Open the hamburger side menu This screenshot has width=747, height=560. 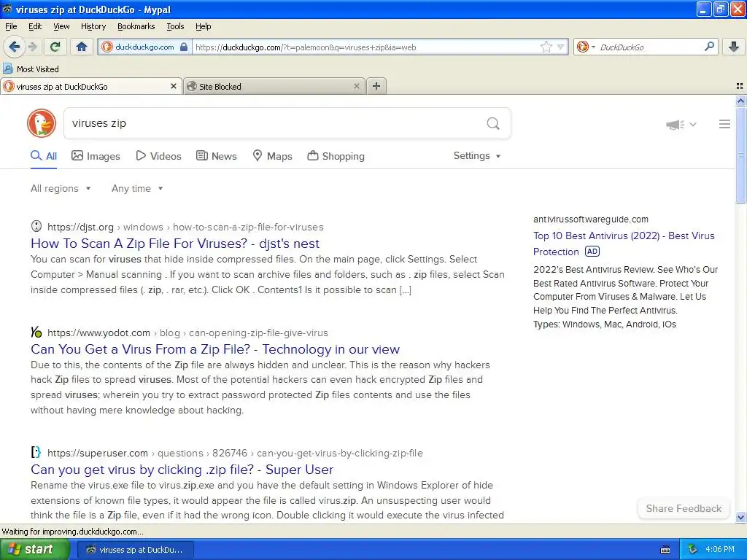point(724,124)
